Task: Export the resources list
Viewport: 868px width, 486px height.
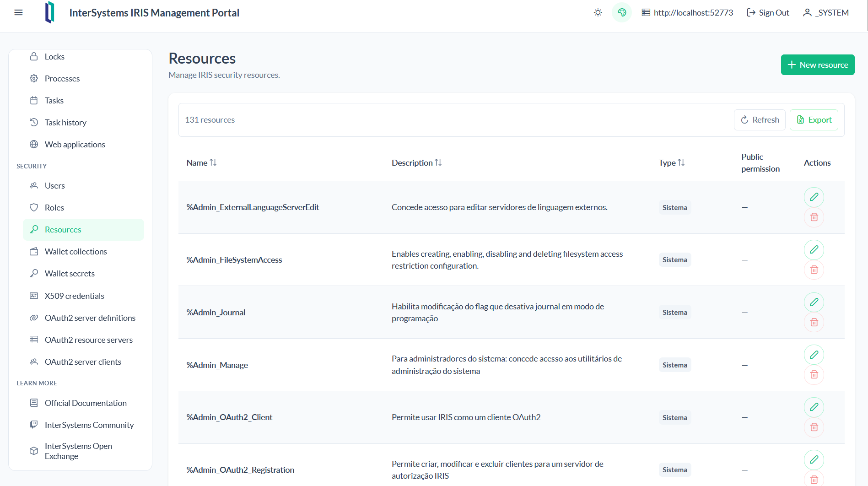Action: (814, 120)
